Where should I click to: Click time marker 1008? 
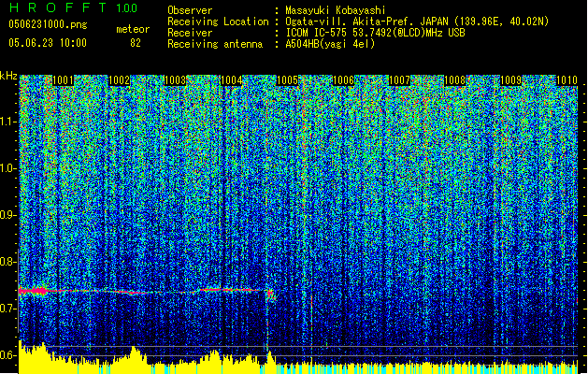click(x=455, y=80)
